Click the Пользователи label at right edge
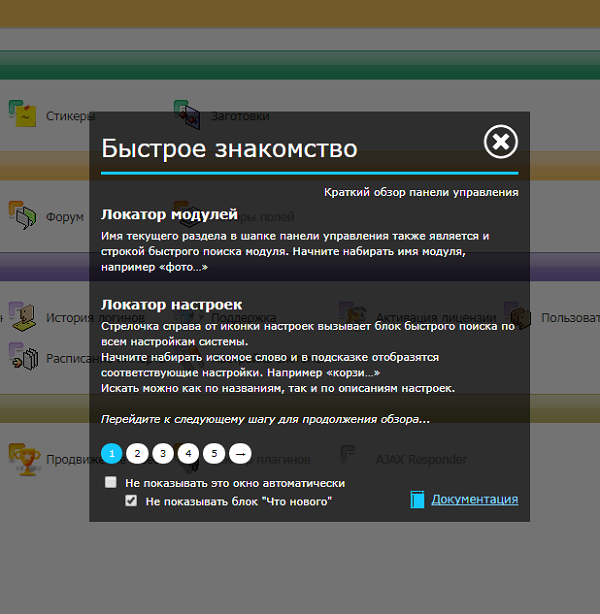The height and width of the screenshot is (614, 600). (571, 318)
